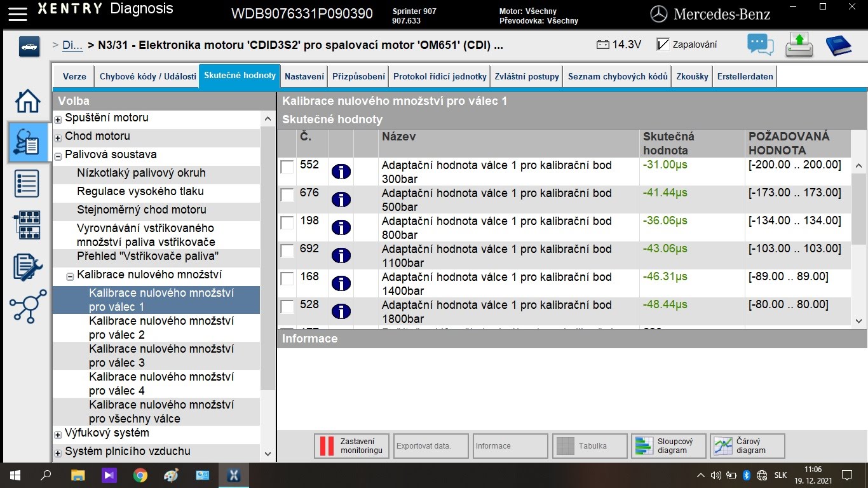868x488 pixels.
Task: Click the vehicle car icon button
Action: click(29, 46)
